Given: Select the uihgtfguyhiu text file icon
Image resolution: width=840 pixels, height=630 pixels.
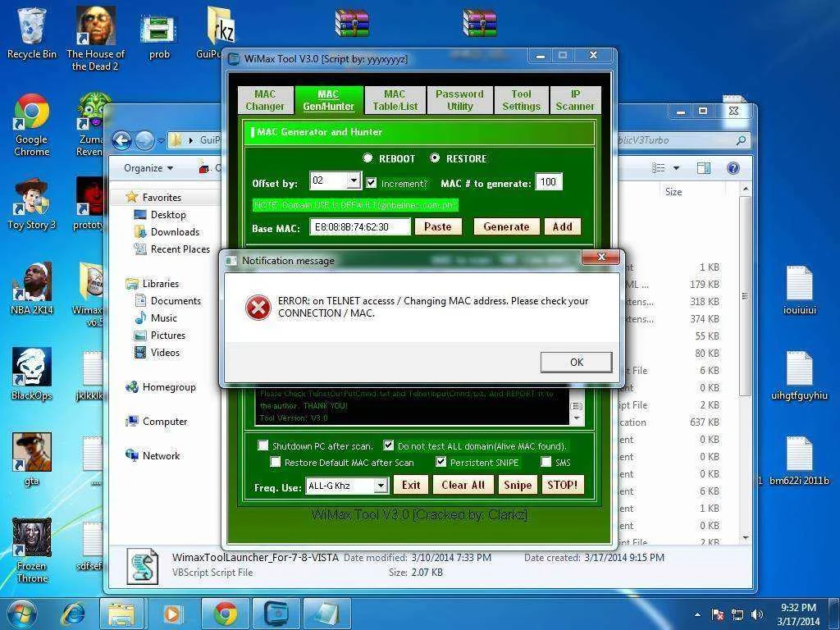Looking at the screenshot, I should click(799, 376).
